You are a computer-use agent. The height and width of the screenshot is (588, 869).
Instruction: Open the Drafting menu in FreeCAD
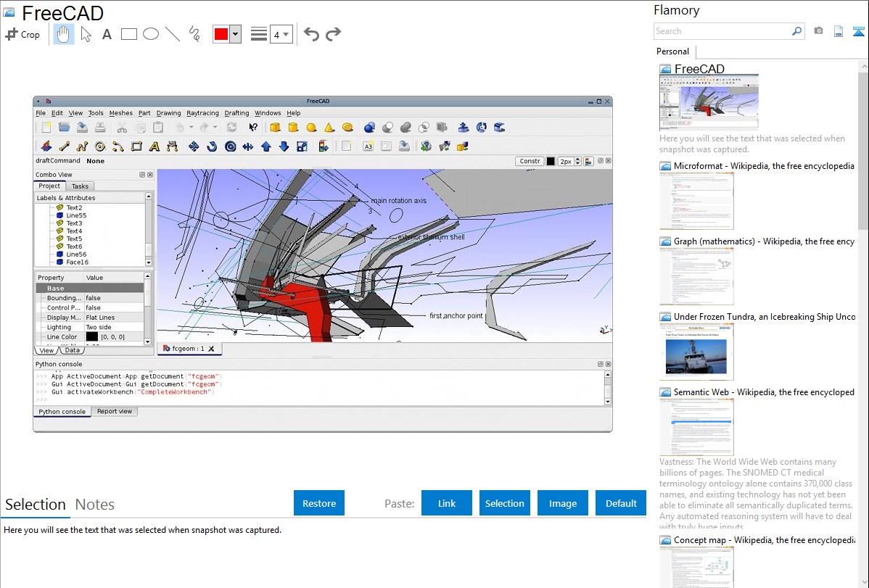click(x=236, y=113)
